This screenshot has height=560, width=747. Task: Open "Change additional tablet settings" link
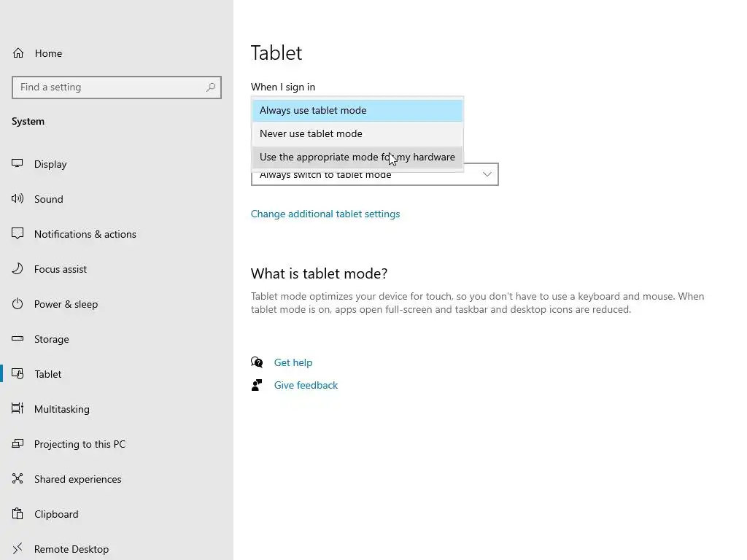[x=325, y=214]
